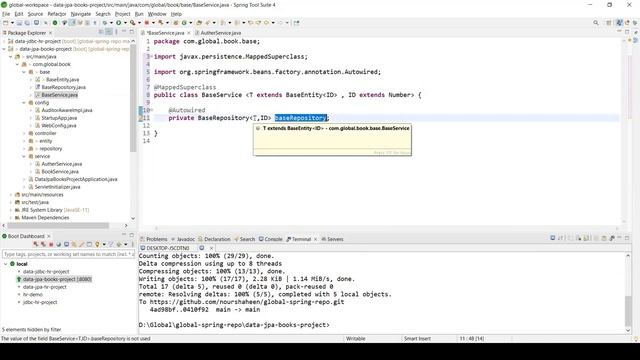Switch to the Console tab

pyautogui.click(x=271, y=239)
